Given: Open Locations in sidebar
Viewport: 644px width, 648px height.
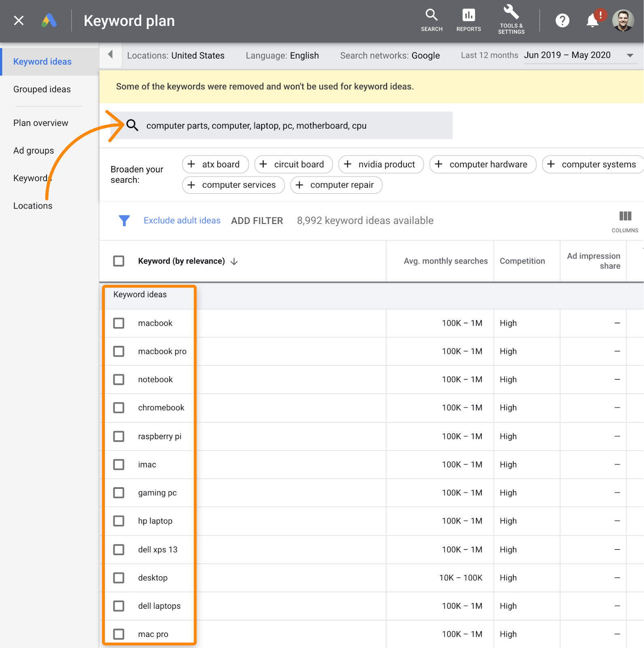Looking at the screenshot, I should point(33,206).
